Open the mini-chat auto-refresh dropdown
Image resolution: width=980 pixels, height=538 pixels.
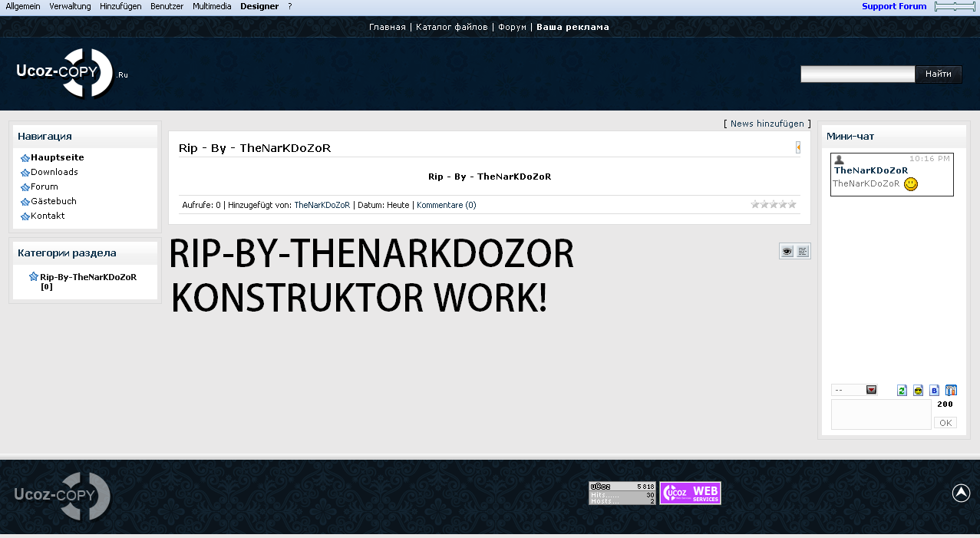854,390
